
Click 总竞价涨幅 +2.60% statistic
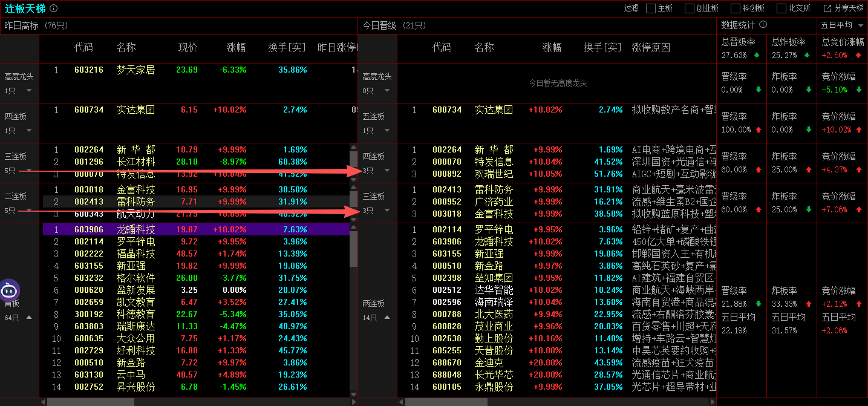click(x=842, y=49)
